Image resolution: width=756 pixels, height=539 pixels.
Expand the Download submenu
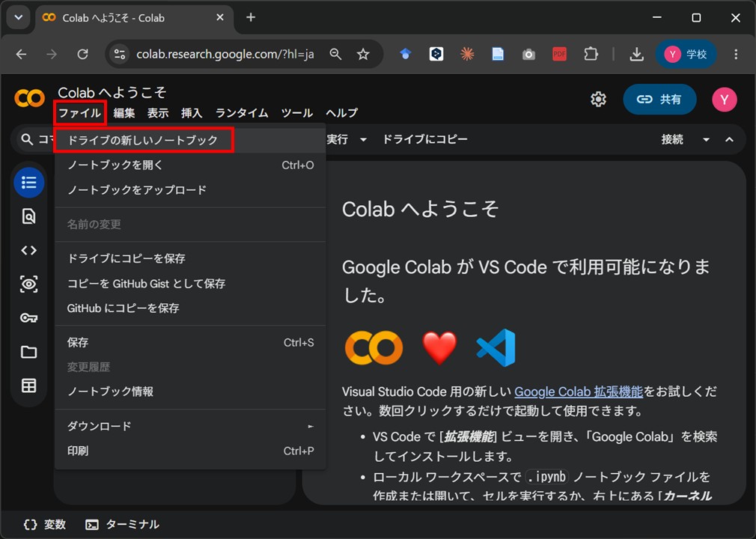[x=190, y=426]
